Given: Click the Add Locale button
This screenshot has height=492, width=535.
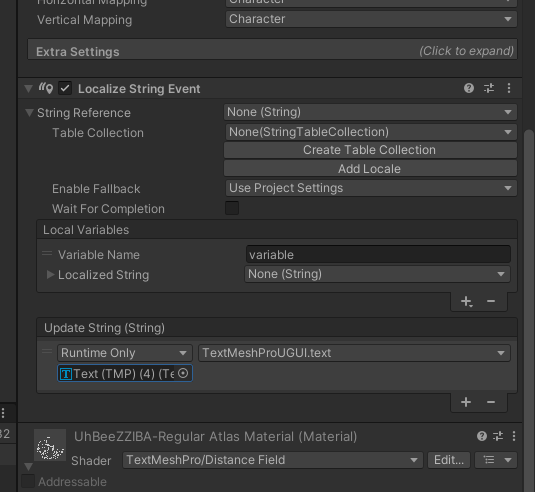Looking at the screenshot, I should click(x=370, y=169).
